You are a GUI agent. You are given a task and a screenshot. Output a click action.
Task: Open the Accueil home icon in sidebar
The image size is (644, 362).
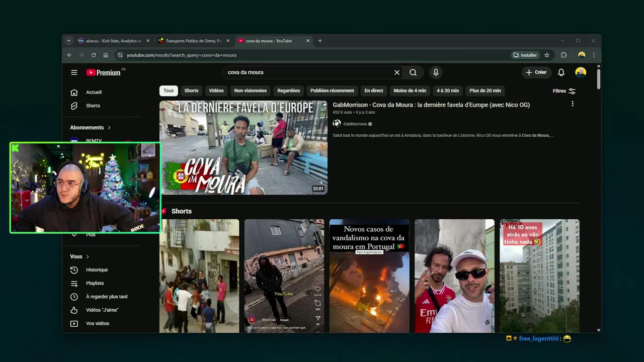click(74, 93)
